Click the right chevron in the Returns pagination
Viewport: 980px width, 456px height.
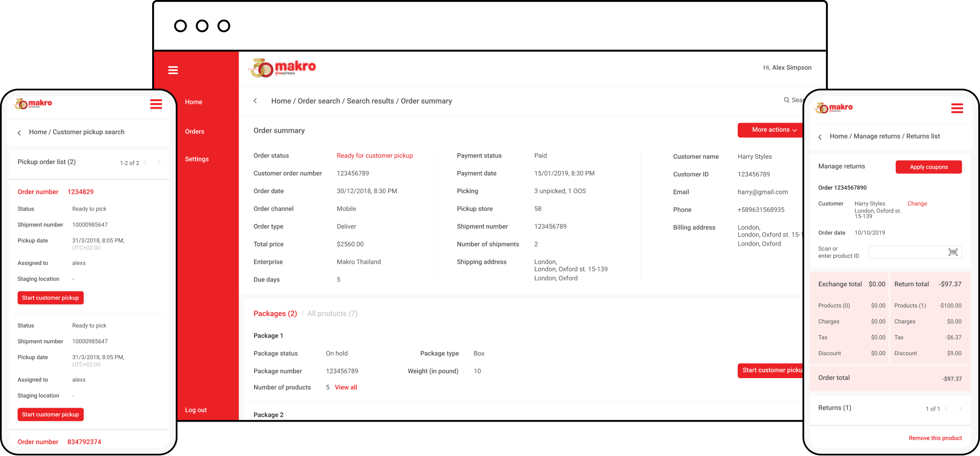(960, 408)
